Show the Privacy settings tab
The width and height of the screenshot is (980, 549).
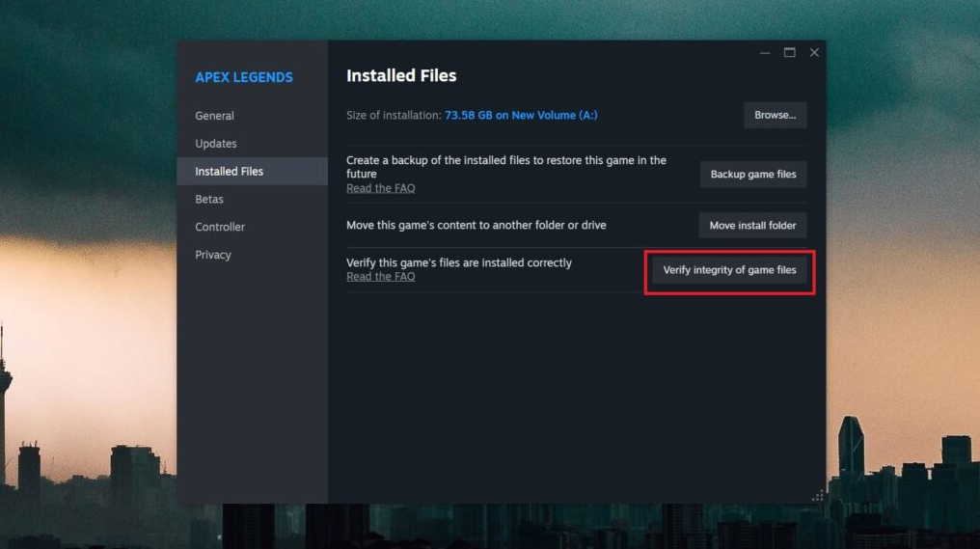tap(213, 256)
